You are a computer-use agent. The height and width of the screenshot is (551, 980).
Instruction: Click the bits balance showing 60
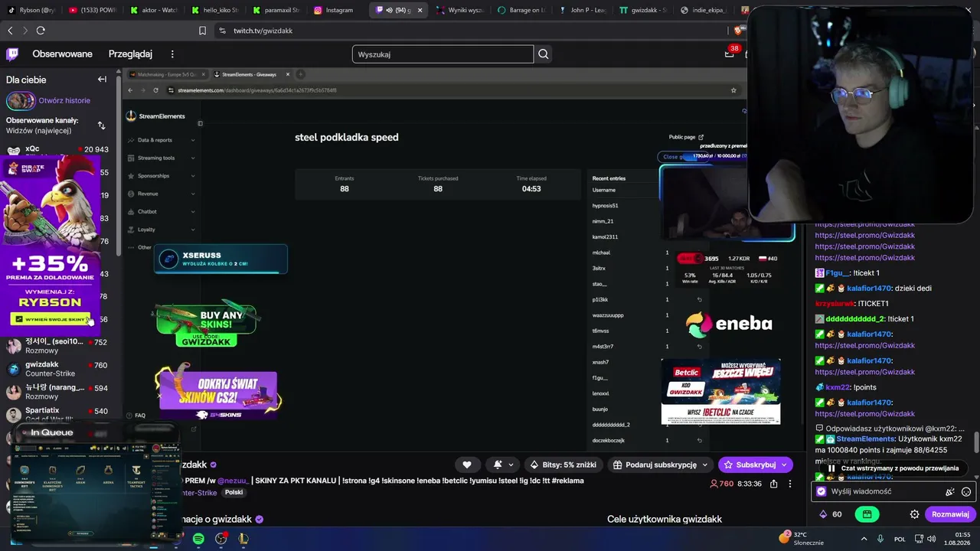click(831, 514)
